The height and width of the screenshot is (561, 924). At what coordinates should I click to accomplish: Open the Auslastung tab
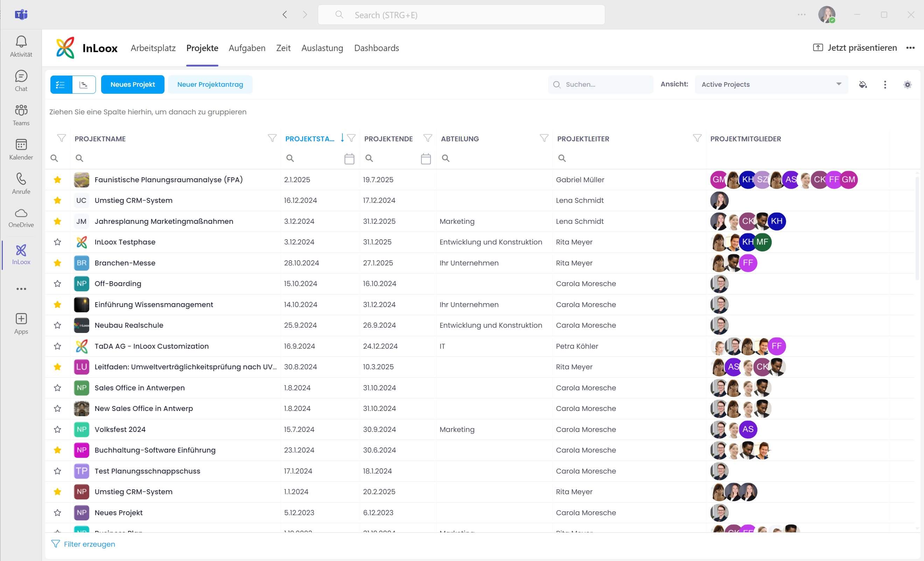tap(322, 48)
